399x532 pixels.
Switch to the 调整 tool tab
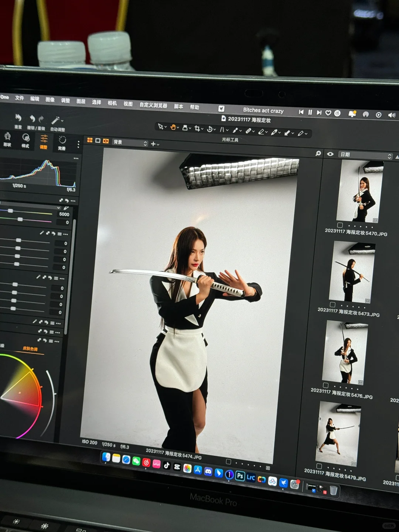44,142
